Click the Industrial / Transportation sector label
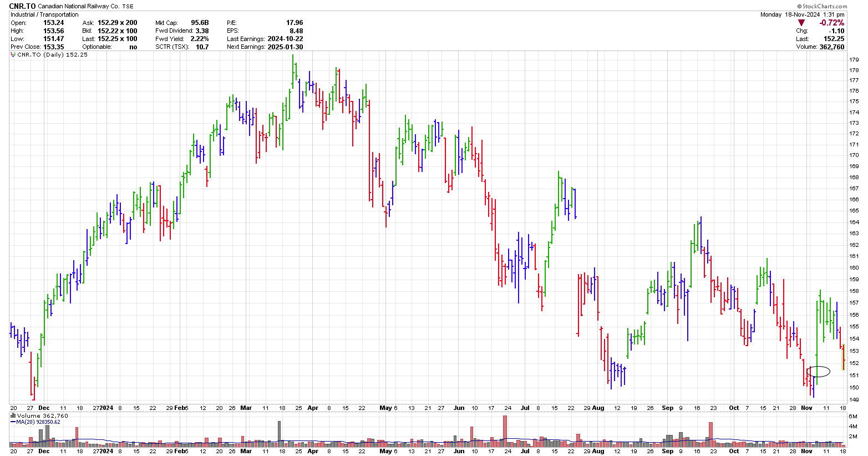868x456 pixels. (x=44, y=15)
